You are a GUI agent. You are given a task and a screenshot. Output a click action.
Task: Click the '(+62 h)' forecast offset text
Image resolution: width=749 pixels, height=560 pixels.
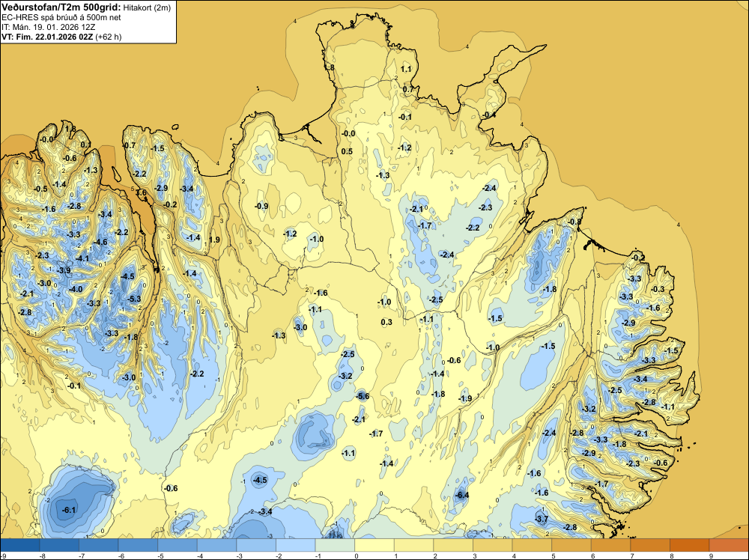(109, 37)
